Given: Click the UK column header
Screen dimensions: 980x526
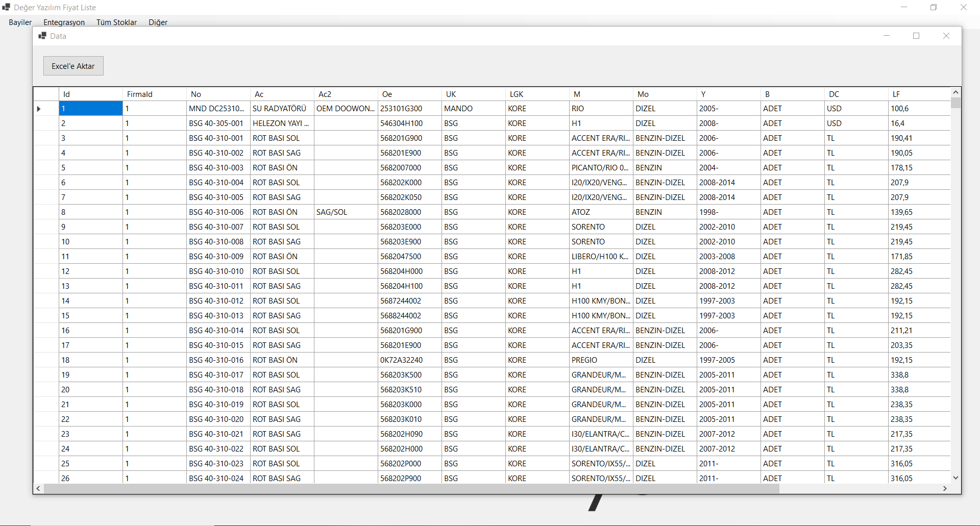Looking at the screenshot, I should [474, 94].
